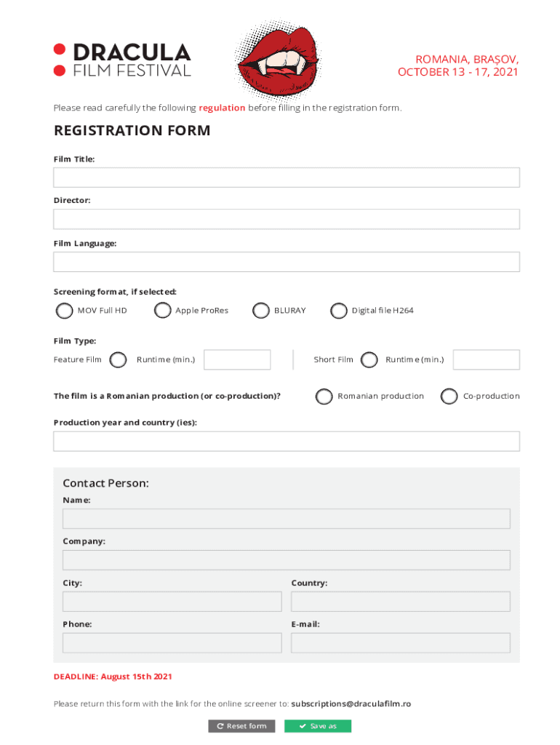Select Feature Film type option
The width and height of the screenshot is (560, 745).
click(119, 359)
